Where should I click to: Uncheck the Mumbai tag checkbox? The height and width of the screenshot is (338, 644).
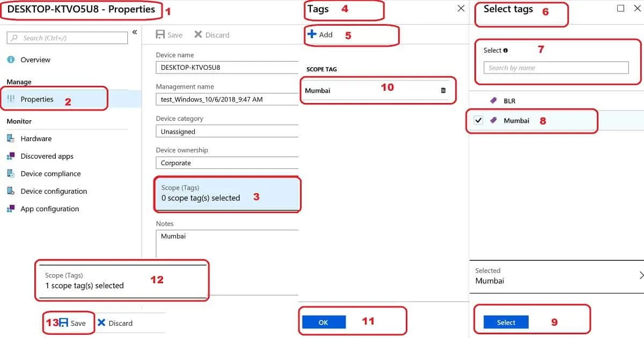478,121
